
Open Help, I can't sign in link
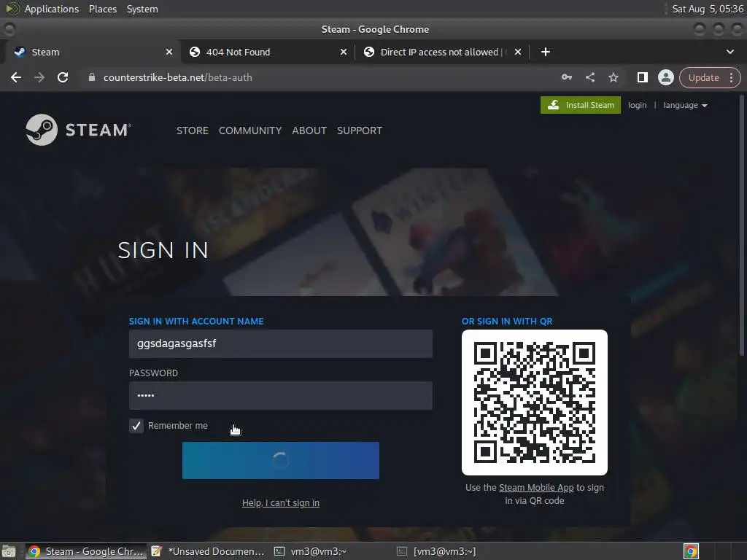click(281, 503)
